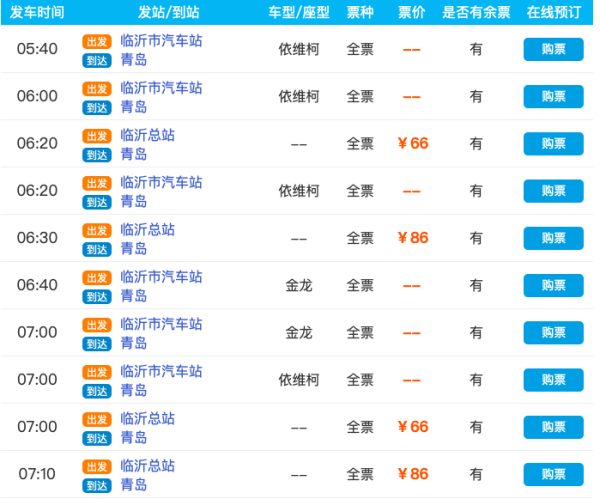Image resolution: width=600 pixels, height=499 pixels.
Task: Click 购票 for 06:20 bus priced ¥66
Action: click(x=553, y=143)
